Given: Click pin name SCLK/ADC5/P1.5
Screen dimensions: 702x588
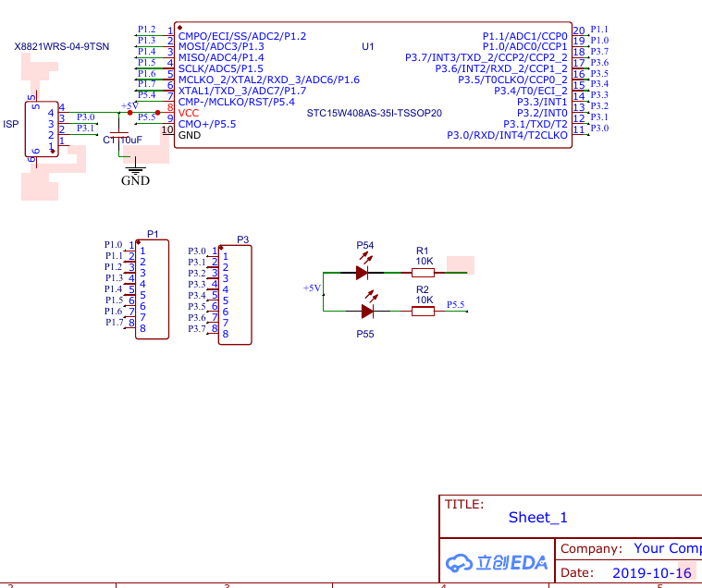Looking at the screenshot, I should [x=221, y=69].
